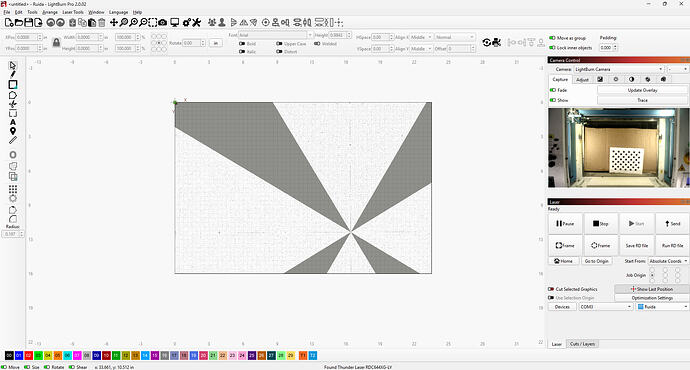Switch to the Adjust camera tab

point(582,80)
